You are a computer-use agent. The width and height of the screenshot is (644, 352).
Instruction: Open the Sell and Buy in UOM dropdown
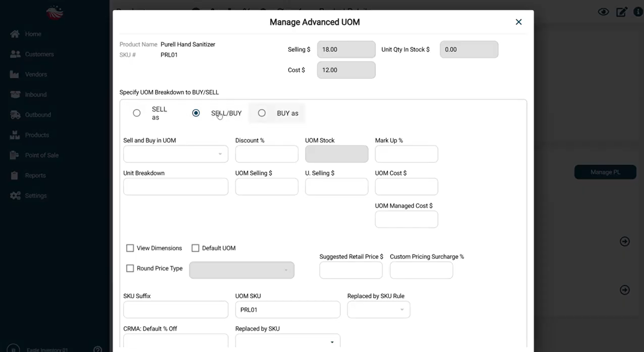point(175,154)
